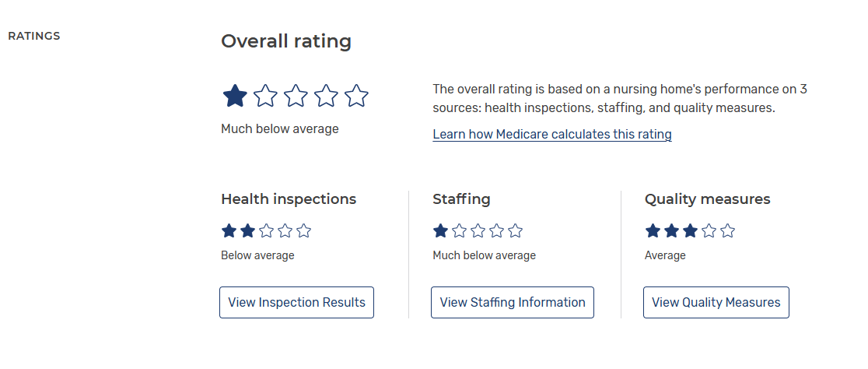Click the fourth empty star under Quality measures
868x369 pixels.
tap(709, 230)
